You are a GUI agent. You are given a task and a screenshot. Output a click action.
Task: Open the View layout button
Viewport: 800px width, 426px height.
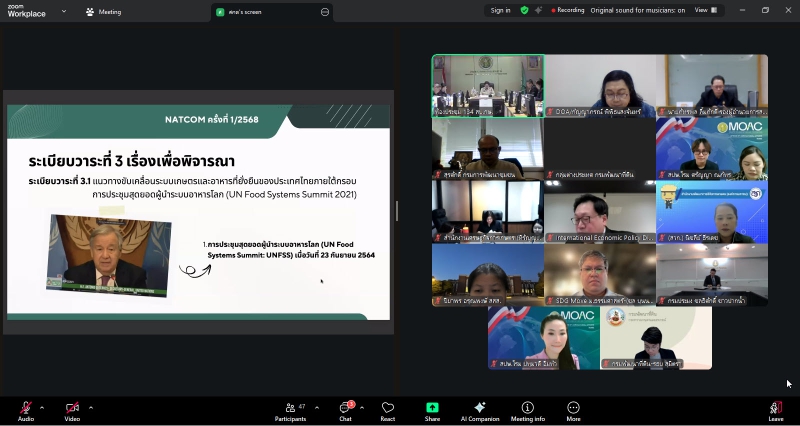pos(704,10)
